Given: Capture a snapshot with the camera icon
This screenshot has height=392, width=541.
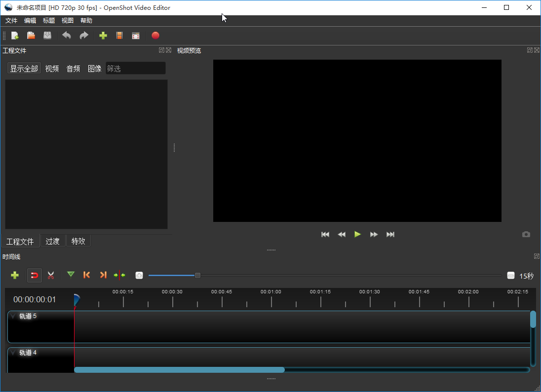Looking at the screenshot, I should (526, 234).
